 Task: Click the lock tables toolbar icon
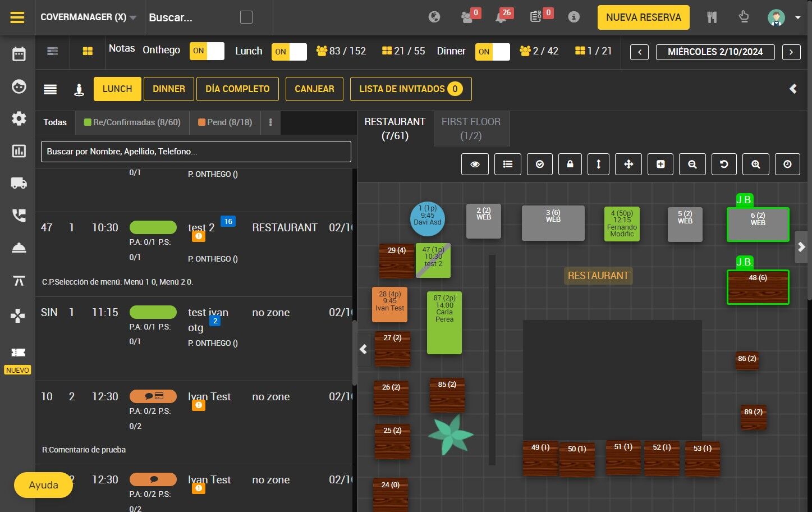point(570,164)
